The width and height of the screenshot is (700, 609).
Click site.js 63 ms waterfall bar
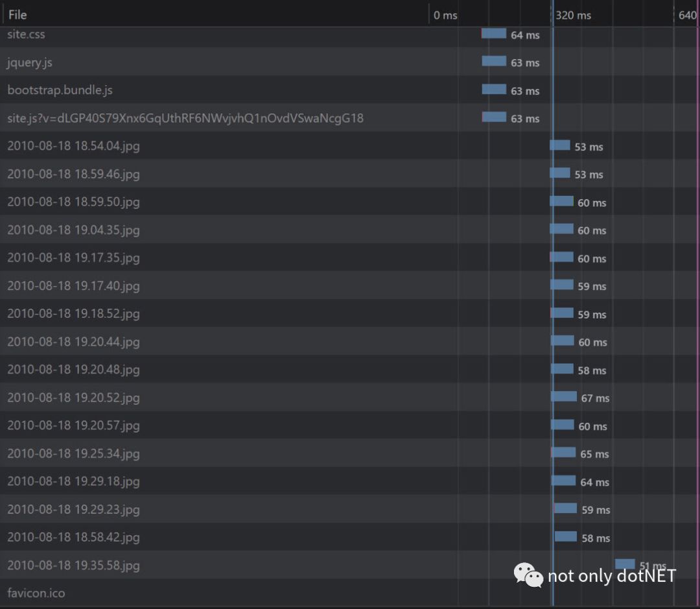(494, 117)
